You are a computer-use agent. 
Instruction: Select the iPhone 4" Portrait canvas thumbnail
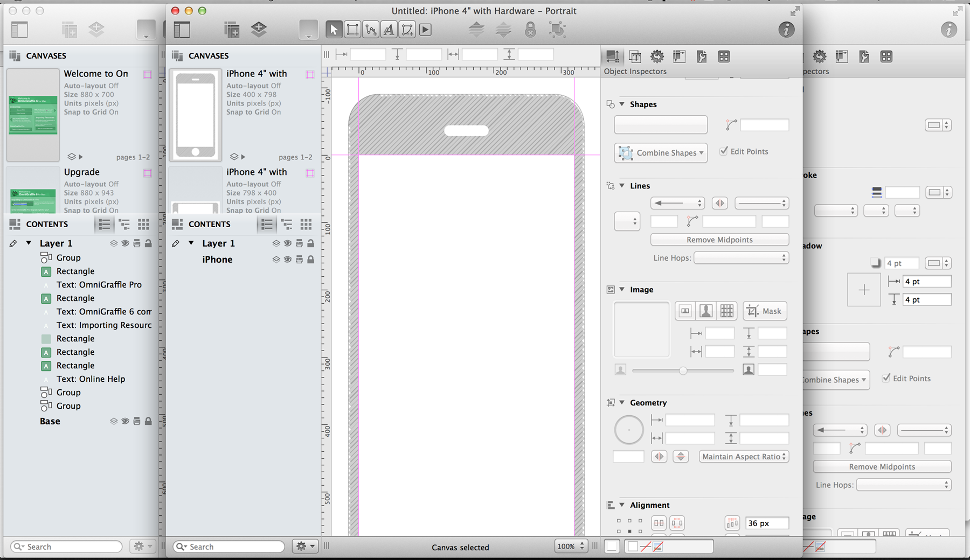pos(196,115)
